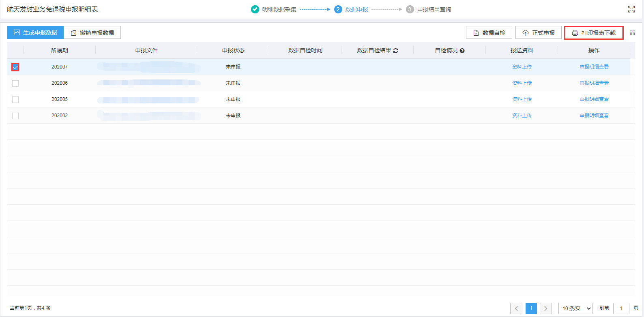This screenshot has width=644, height=317.
Task: Go to the 申报结果查询 step
Action: [x=434, y=9]
